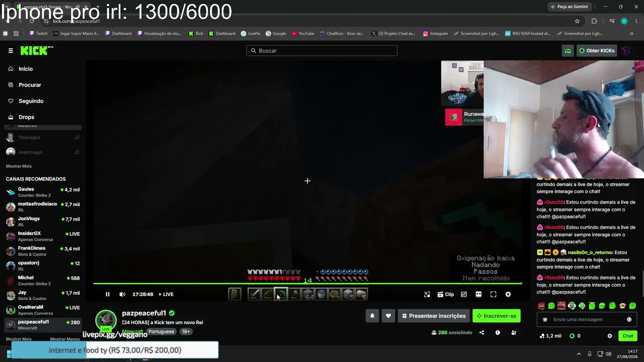Image resolution: width=644 pixels, height=362 pixels.
Task: Bookmark this page with the star icon
Action: tap(577, 21)
